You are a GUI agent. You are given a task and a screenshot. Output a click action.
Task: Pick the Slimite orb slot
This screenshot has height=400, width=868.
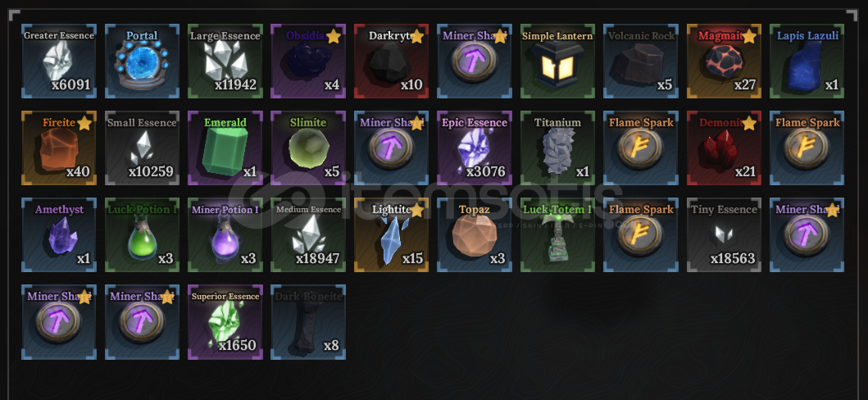[x=308, y=148]
